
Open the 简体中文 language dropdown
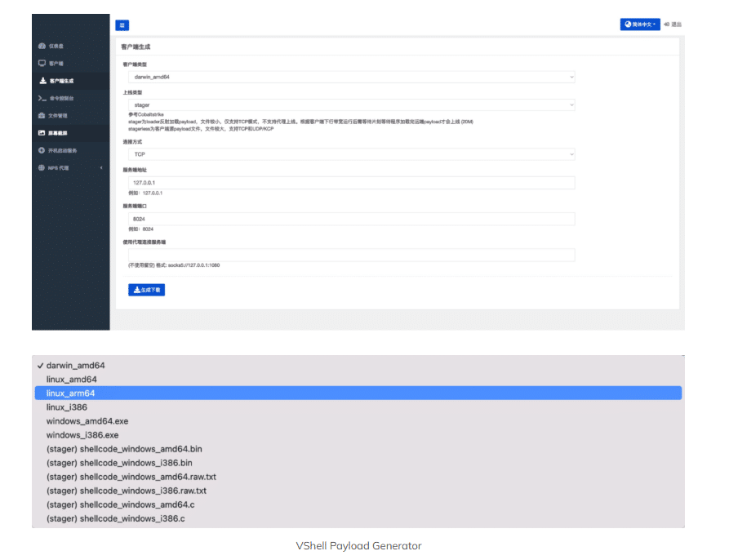pos(640,24)
